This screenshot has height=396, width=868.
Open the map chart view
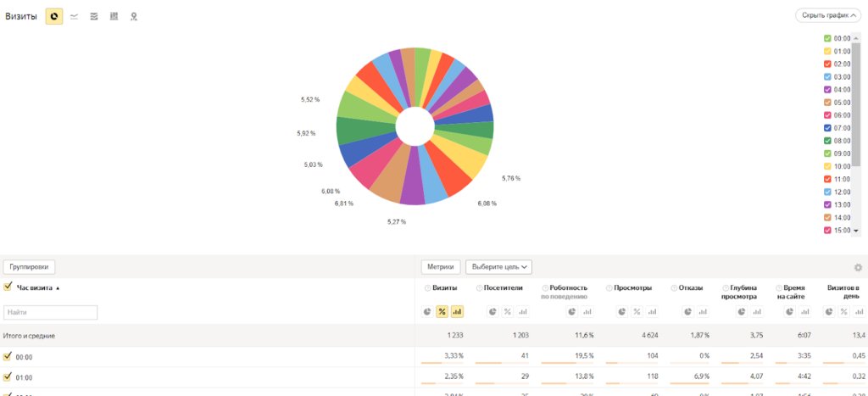pos(133,16)
